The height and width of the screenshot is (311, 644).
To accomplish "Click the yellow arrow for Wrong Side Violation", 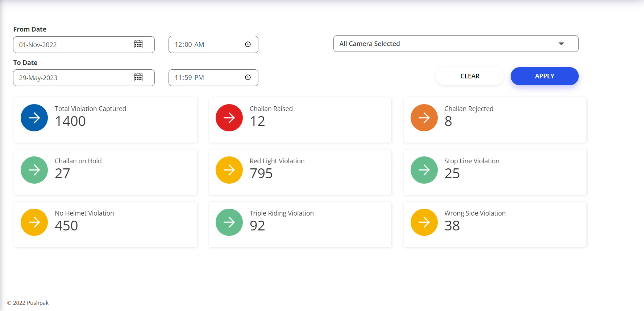I will 424,222.
